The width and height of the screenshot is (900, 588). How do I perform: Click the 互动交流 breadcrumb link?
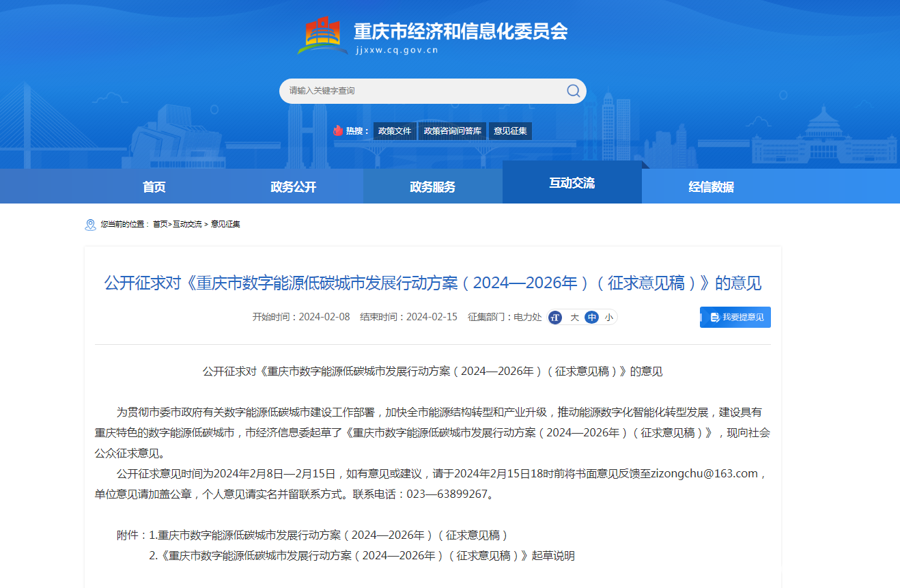[187, 225]
